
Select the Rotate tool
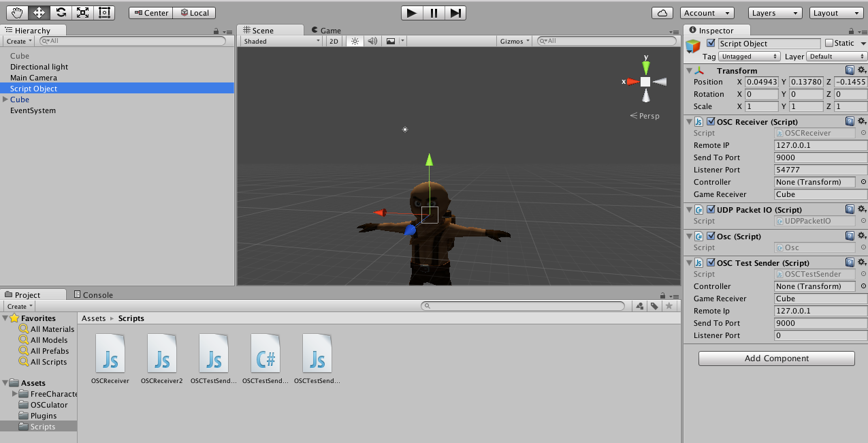click(61, 12)
